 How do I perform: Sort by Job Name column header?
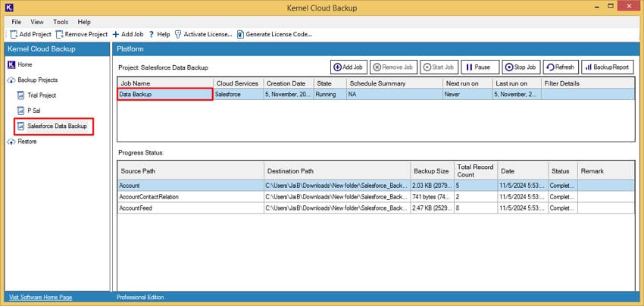pyautogui.click(x=165, y=83)
